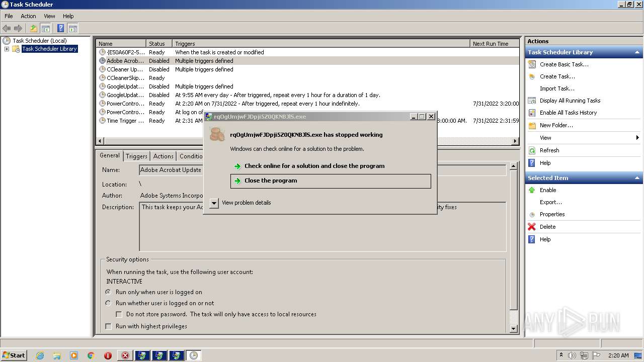Screen dimensions: 644x362
Task: Toggle the Show/Hide Action Pane icon
Action: (x=73, y=29)
